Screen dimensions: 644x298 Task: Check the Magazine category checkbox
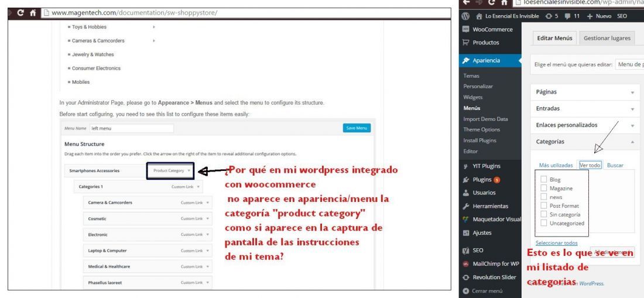click(544, 188)
